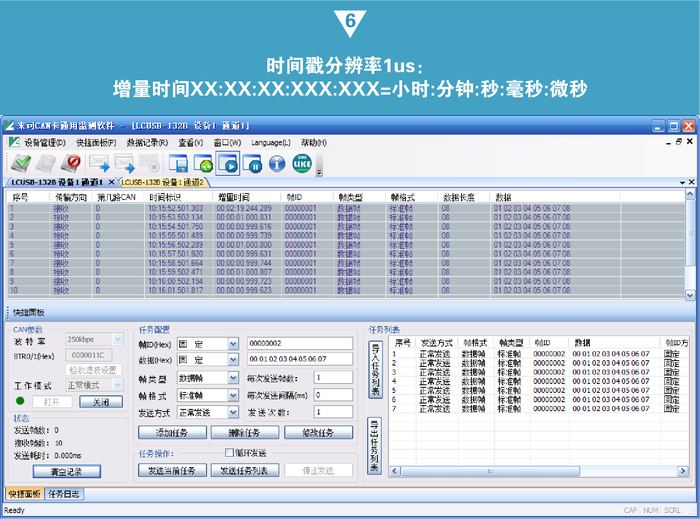The image size is (700, 519).
Task: Click the 发送当前任务 button
Action: click(172, 470)
